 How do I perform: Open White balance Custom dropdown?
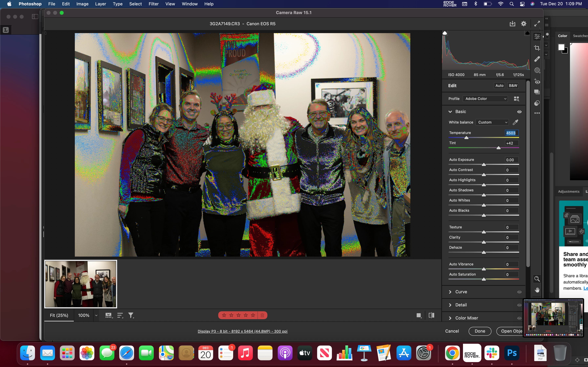tap(492, 122)
